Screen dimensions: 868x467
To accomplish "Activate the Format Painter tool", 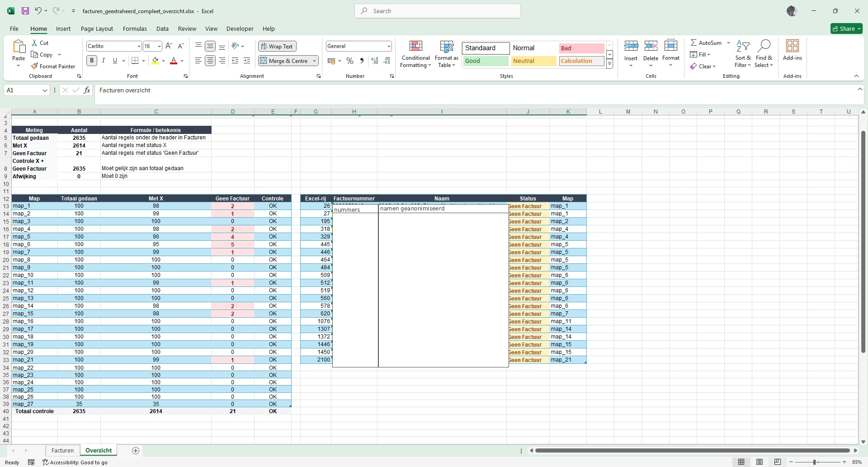I will (x=53, y=66).
